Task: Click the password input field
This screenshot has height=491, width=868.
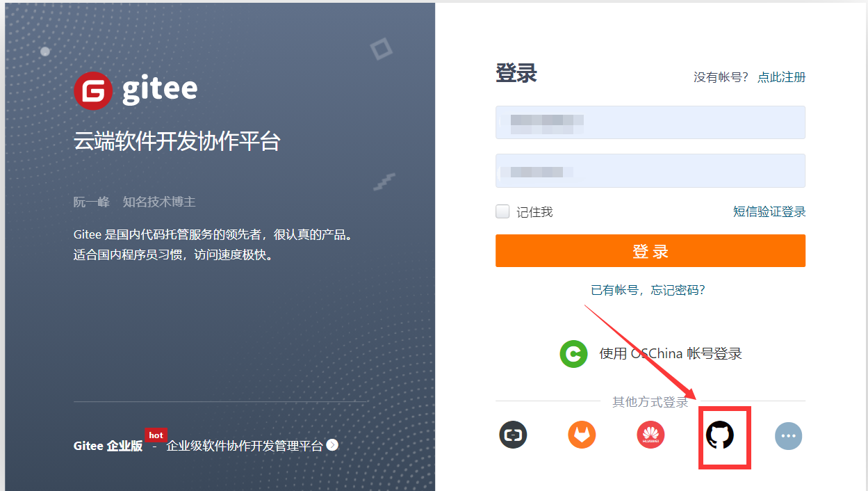Action: coord(650,170)
